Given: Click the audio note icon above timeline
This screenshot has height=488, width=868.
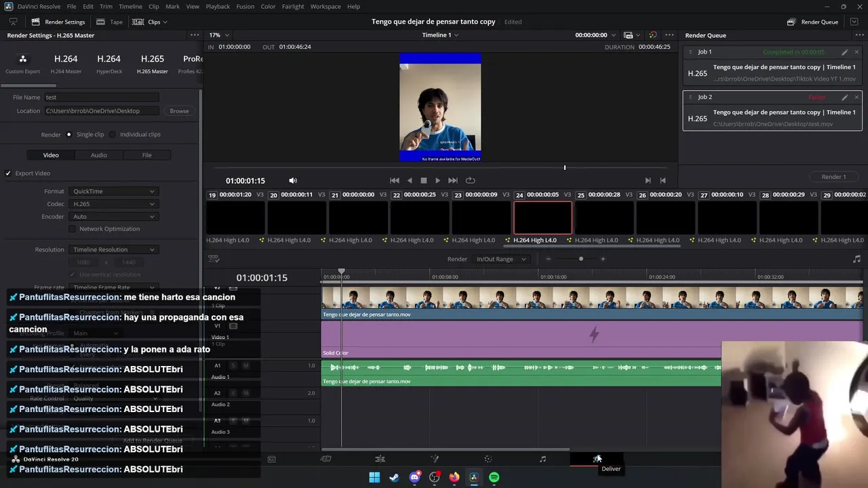Looking at the screenshot, I should [856, 259].
